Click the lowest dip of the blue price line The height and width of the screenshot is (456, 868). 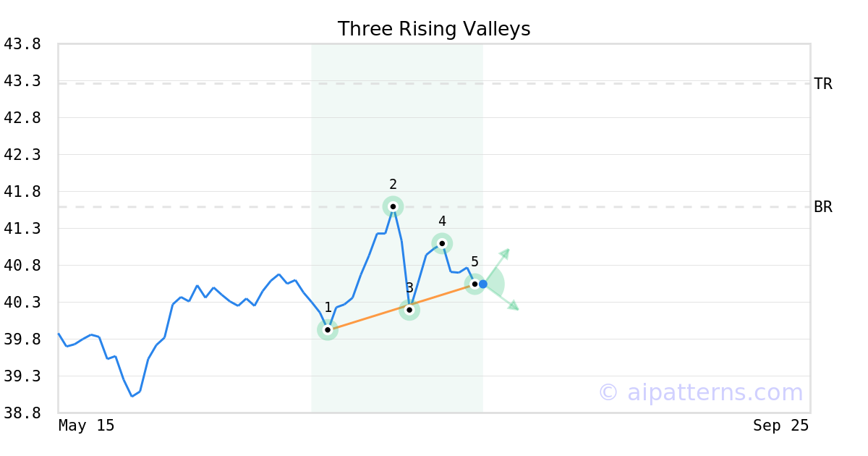pyautogui.click(x=132, y=396)
